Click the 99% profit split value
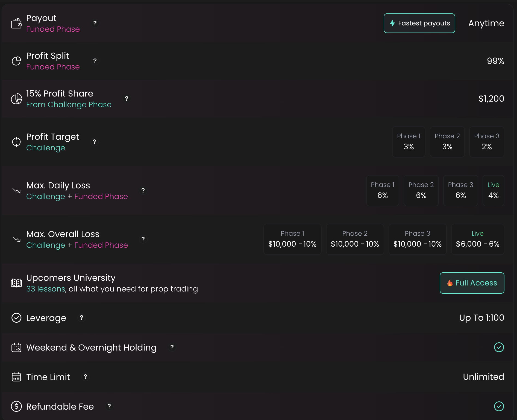 coord(496,61)
